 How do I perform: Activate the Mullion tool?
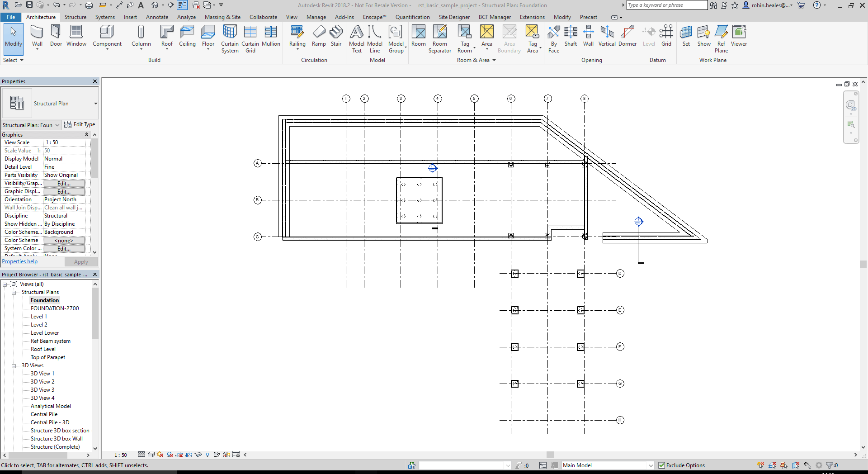click(271, 36)
